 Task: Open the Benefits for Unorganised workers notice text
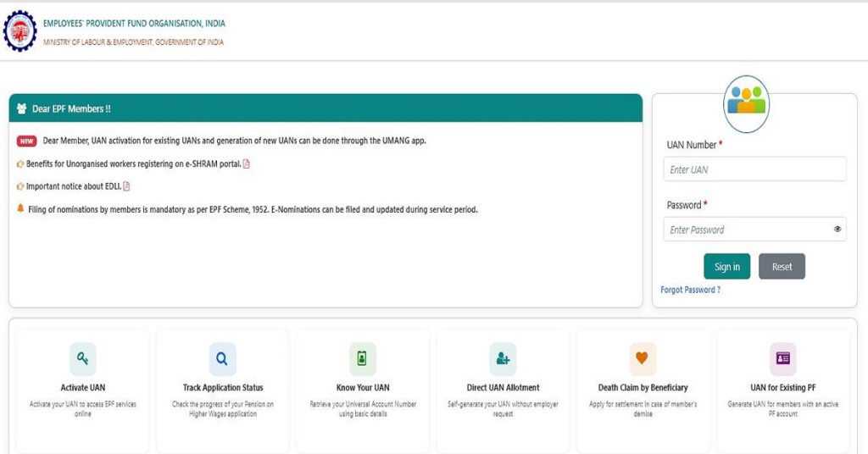[133, 163]
